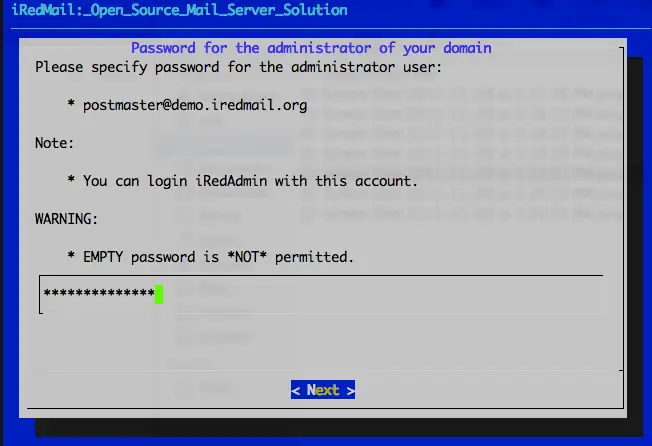Click the green cursor block in password field
This screenshot has height=446, width=652.
(x=159, y=294)
